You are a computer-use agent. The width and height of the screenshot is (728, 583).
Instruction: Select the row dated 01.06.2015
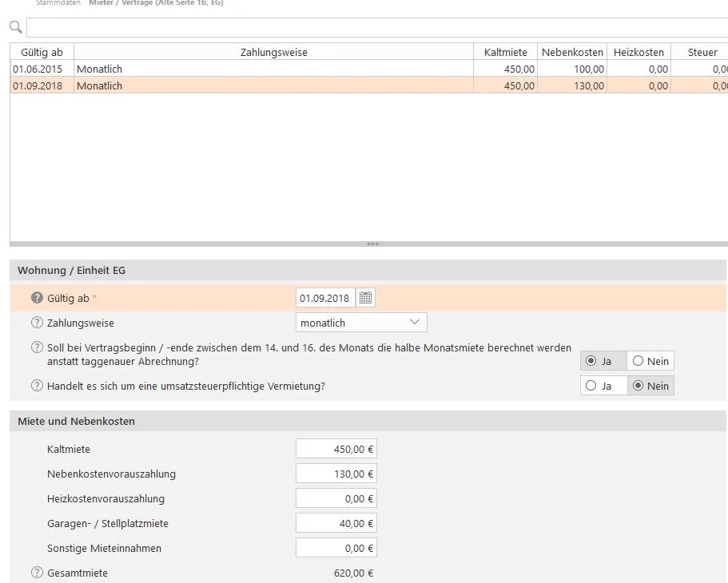pyautogui.click(x=240, y=69)
